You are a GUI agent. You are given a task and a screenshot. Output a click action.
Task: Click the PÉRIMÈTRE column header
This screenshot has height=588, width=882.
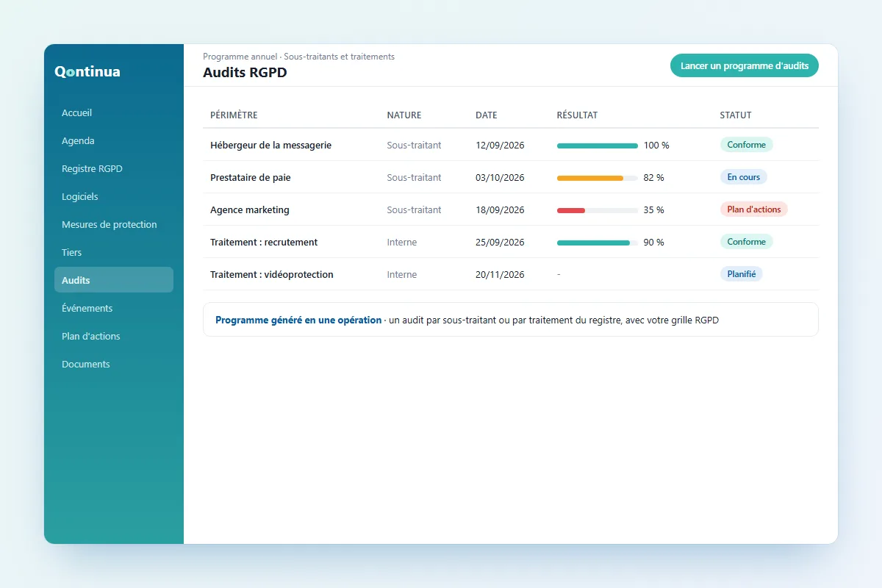[234, 115]
